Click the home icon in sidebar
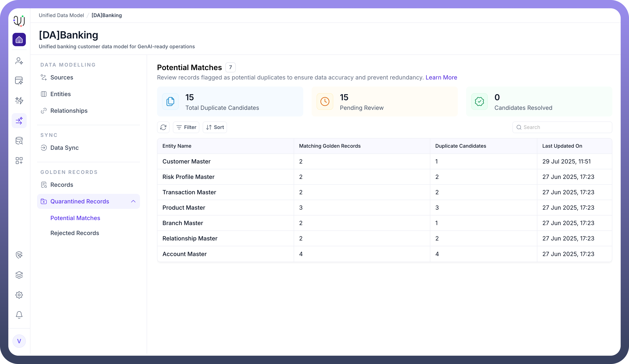 pos(19,40)
